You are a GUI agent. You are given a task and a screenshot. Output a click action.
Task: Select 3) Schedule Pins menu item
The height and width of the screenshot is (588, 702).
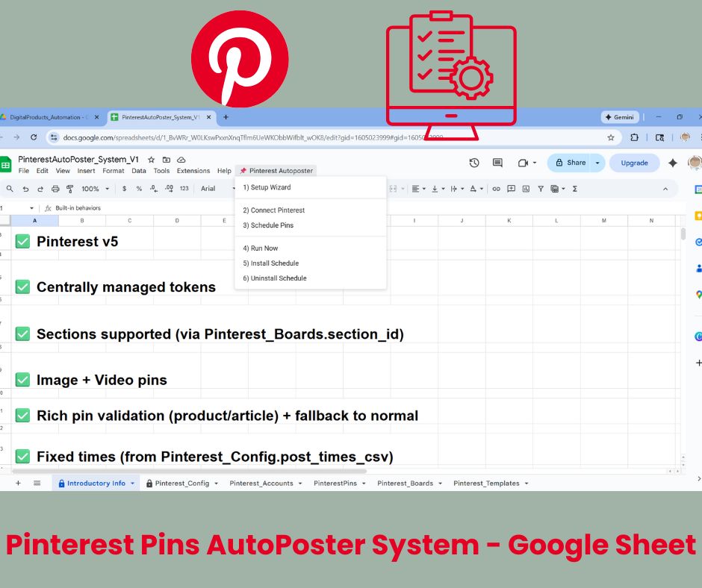pos(310,225)
